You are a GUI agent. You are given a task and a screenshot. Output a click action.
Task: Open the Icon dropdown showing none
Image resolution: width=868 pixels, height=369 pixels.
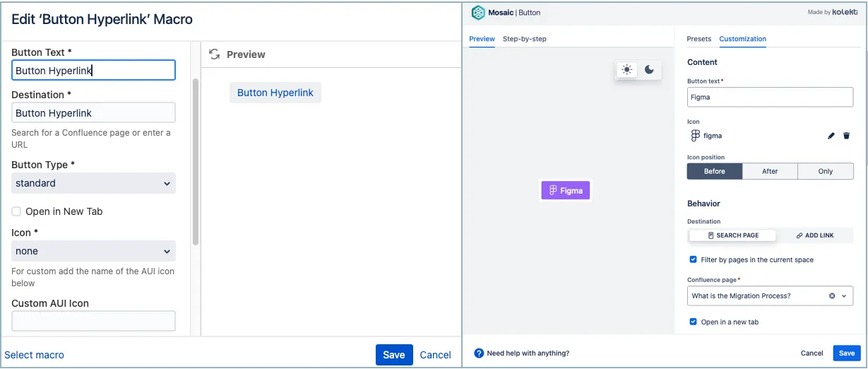point(93,251)
